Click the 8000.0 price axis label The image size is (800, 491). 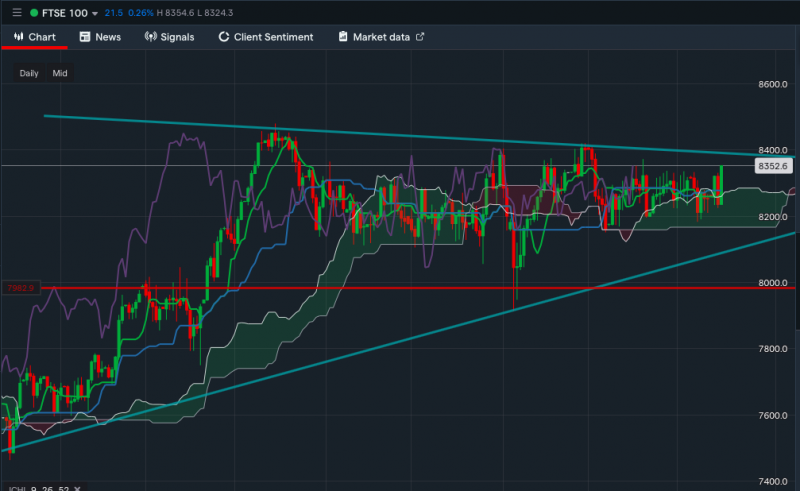[x=773, y=283]
